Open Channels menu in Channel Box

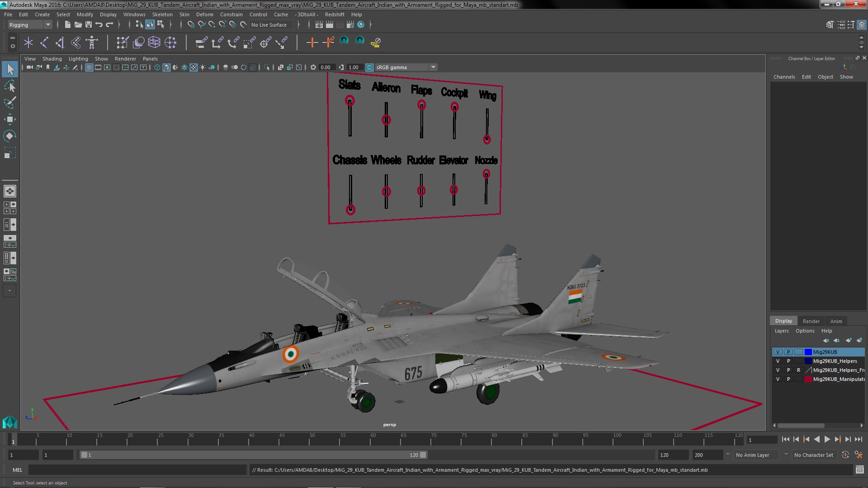click(784, 77)
